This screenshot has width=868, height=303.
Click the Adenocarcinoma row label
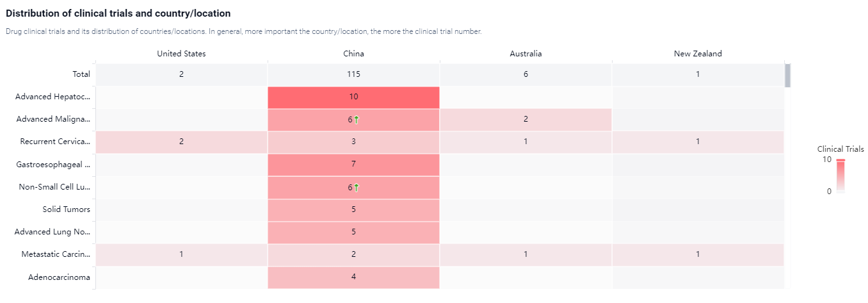point(59,277)
